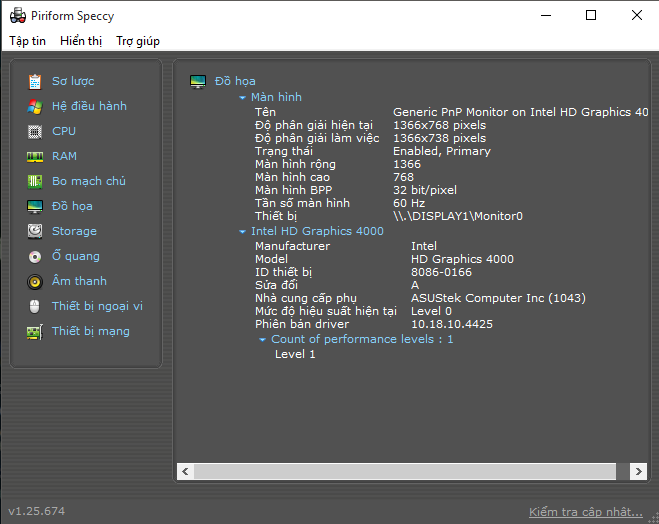Select the Storage drive icon
Viewport: 659px width, 524px height.
coord(35,231)
